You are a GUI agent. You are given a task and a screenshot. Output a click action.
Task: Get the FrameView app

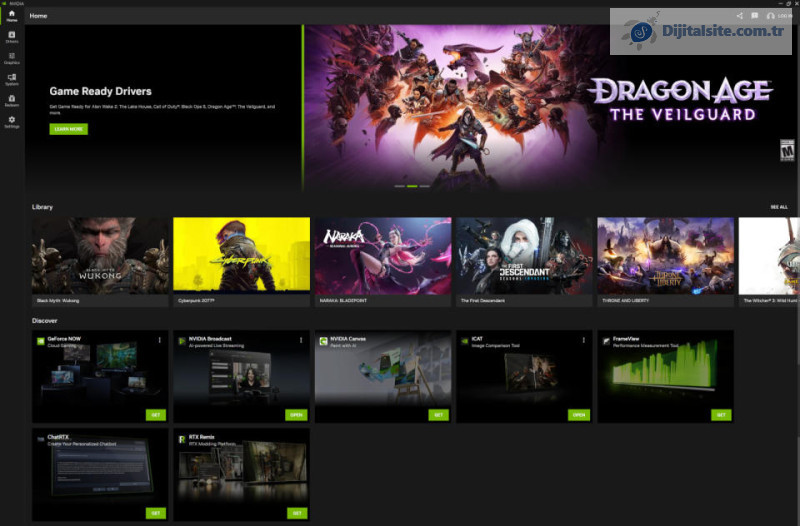tap(721, 415)
